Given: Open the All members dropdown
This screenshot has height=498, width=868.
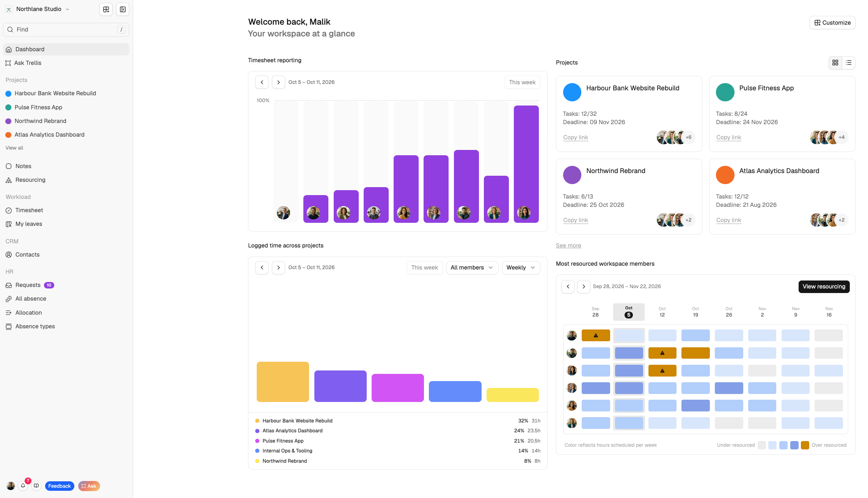Looking at the screenshot, I should coord(472,268).
